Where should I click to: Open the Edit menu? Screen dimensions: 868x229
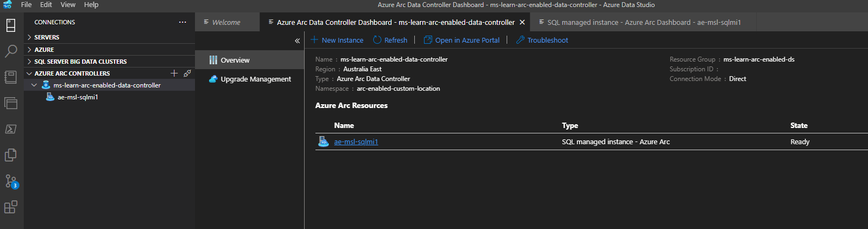tap(46, 5)
